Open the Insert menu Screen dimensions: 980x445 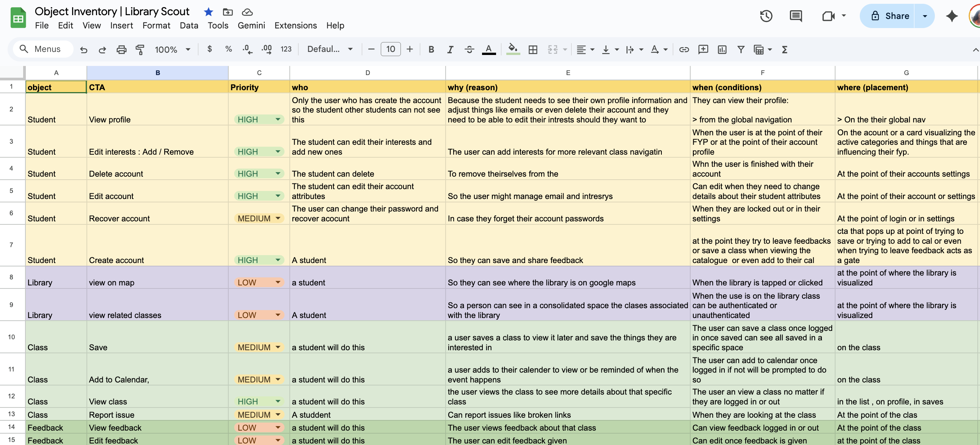(x=121, y=25)
